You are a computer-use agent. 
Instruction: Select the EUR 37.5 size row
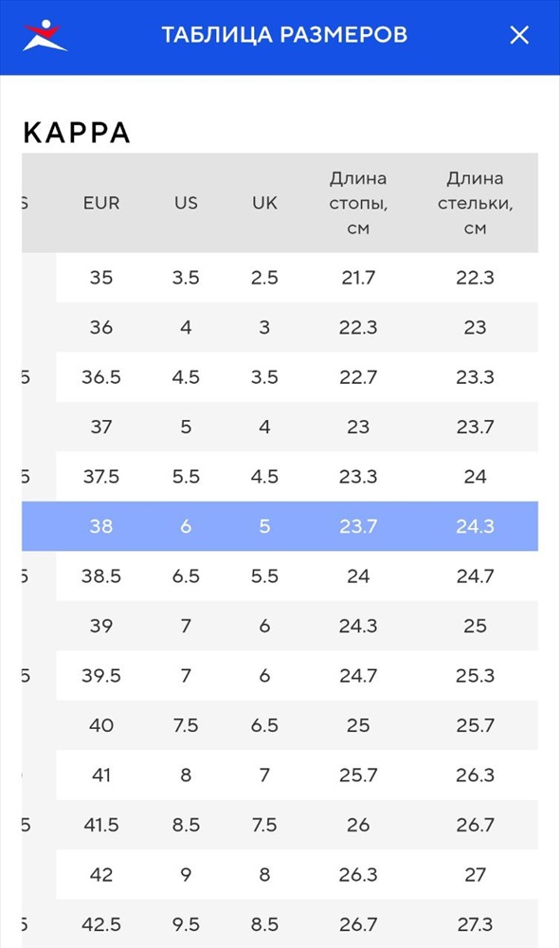coord(280,477)
